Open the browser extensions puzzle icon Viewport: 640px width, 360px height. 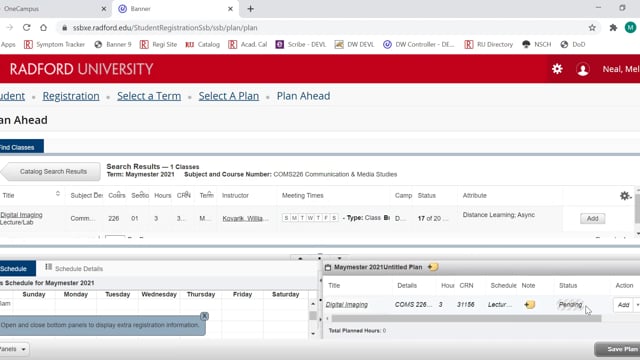(x=613, y=28)
